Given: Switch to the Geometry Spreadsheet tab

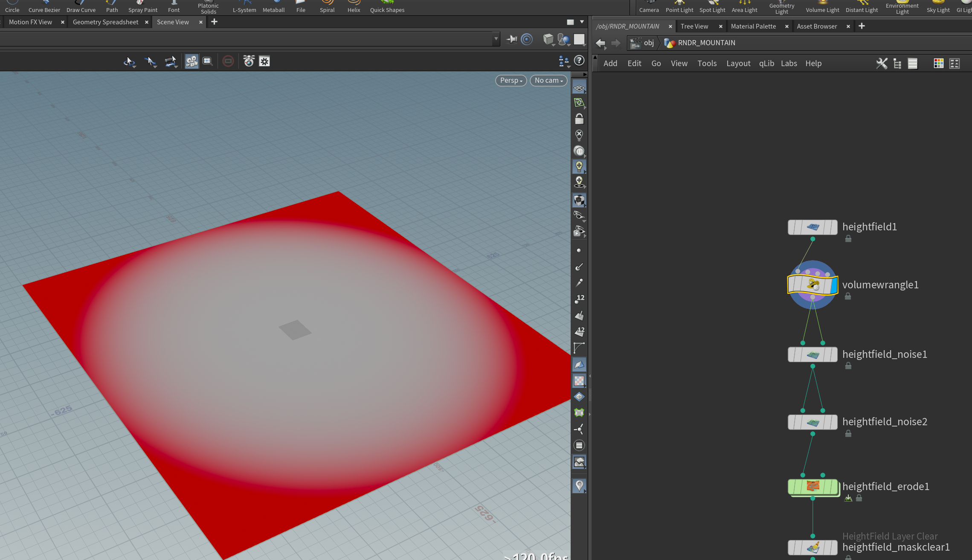Looking at the screenshot, I should point(105,22).
